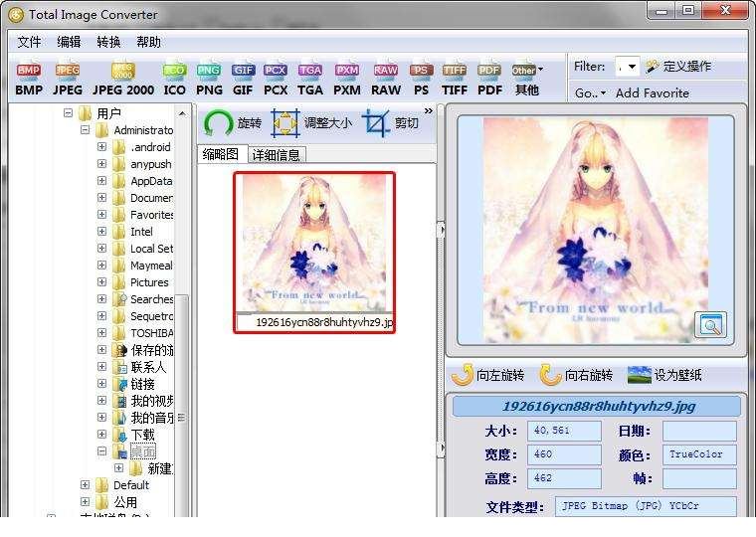The height and width of the screenshot is (537, 756).
Task: Select the 联系人 contacts folder
Action: coord(148,367)
